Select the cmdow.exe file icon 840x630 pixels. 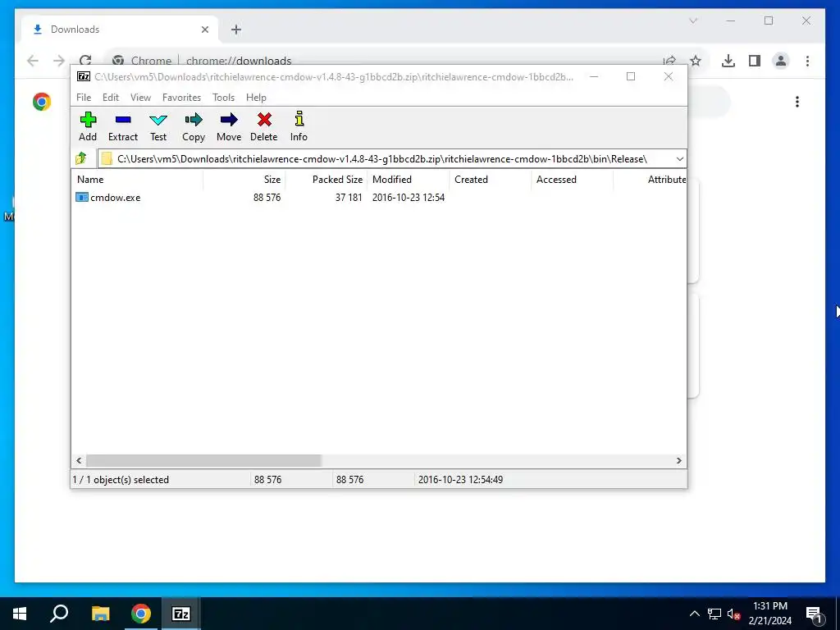[81, 197]
